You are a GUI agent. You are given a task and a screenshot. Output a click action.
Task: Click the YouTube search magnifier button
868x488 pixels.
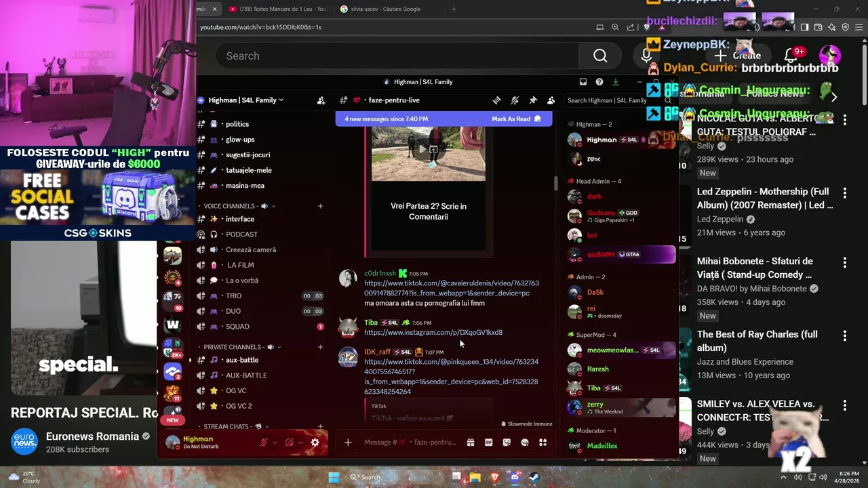pyautogui.click(x=600, y=56)
